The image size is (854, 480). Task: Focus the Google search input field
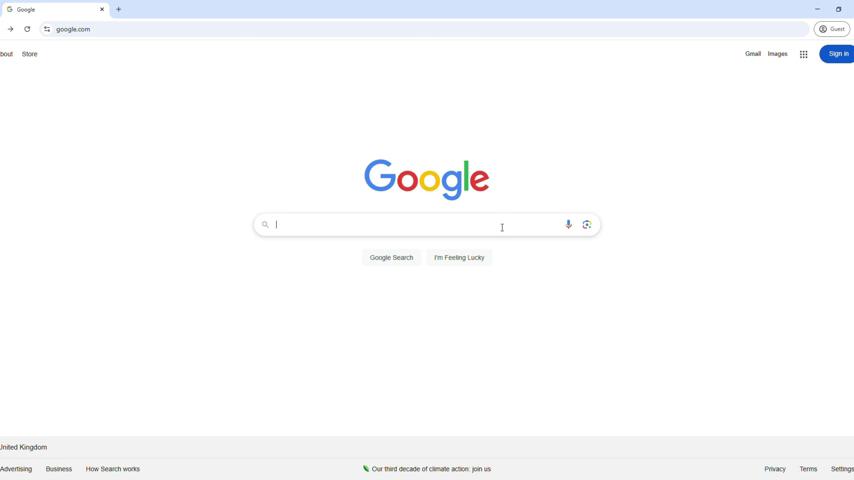click(417, 224)
